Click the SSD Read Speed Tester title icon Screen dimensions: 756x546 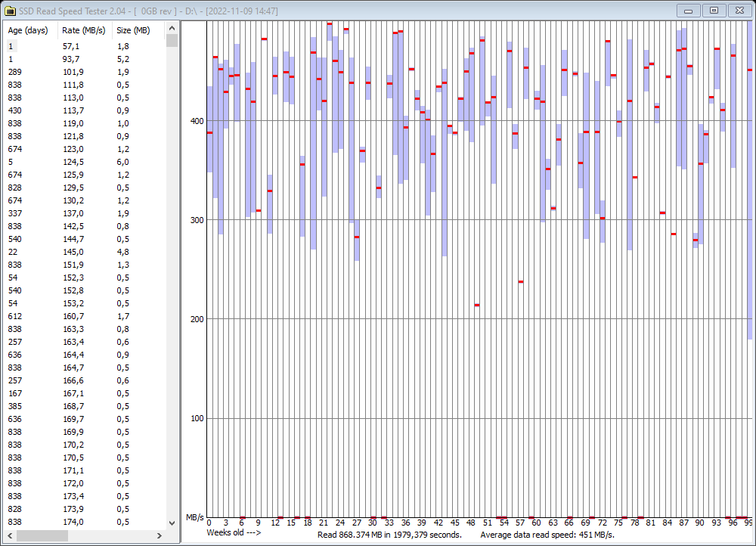click(10, 11)
